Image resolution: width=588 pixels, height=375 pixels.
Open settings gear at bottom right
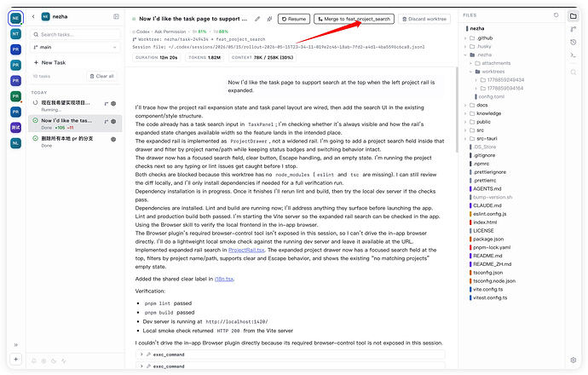(x=573, y=360)
